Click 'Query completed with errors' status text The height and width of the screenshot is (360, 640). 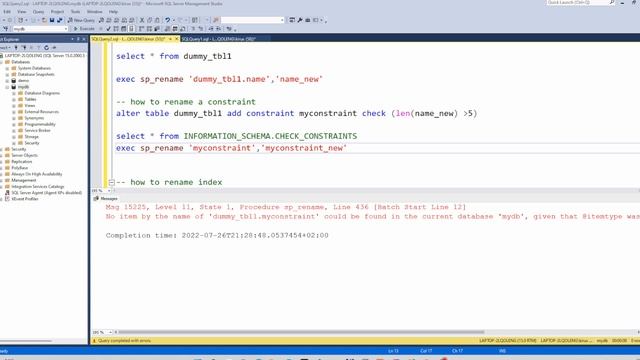pyautogui.click(x=124, y=341)
